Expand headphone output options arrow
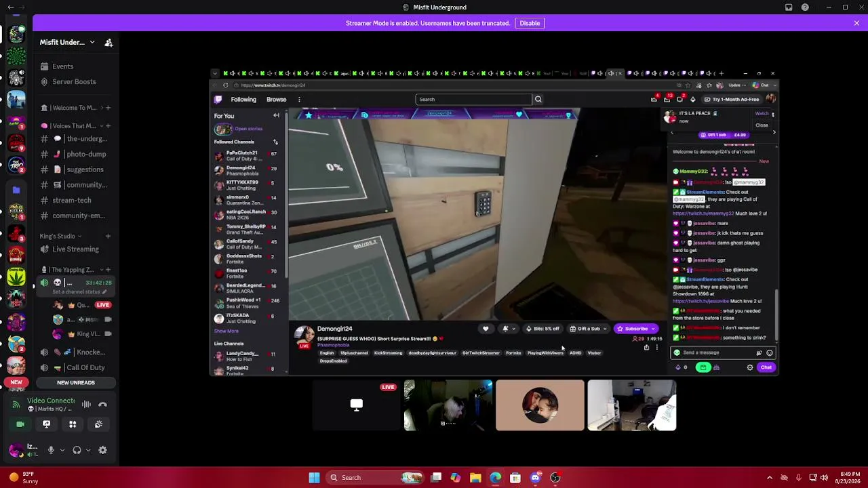This screenshot has height=488, width=868. [88, 450]
